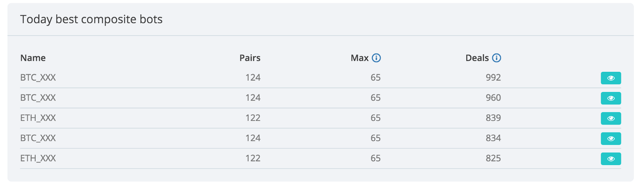This screenshot has width=644, height=190.
Task: Click the info icon next to Max
Action: (x=376, y=58)
